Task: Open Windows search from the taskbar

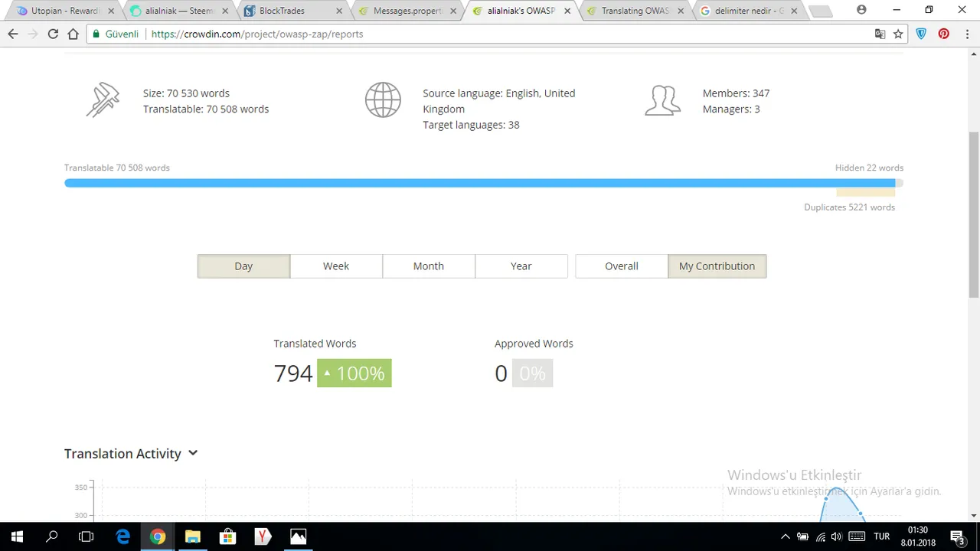Action: [52, 536]
